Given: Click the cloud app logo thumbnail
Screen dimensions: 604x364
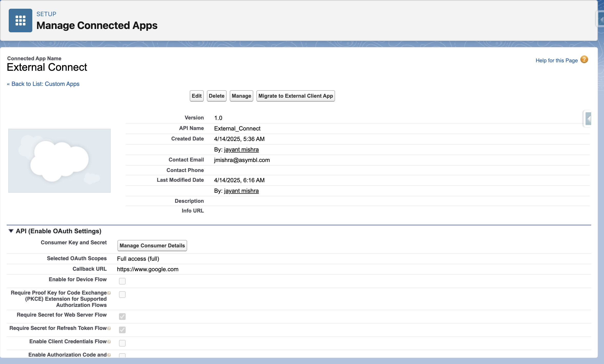Looking at the screenshot, I should pos(59,161).
